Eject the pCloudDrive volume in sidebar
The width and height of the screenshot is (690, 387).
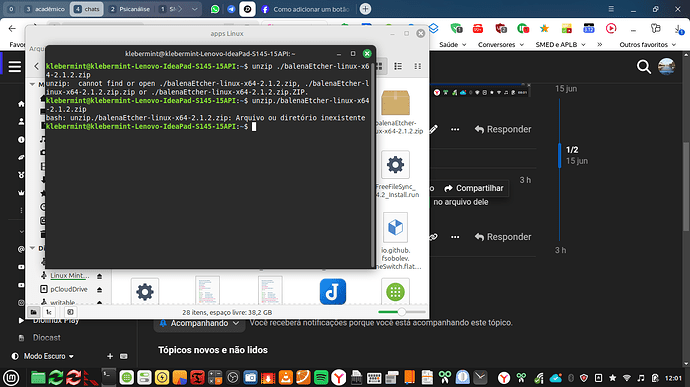[99, 290]
